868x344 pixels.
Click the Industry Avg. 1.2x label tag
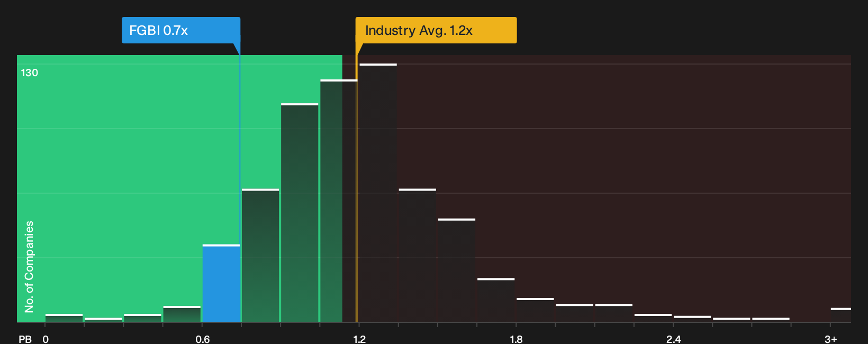436,30
